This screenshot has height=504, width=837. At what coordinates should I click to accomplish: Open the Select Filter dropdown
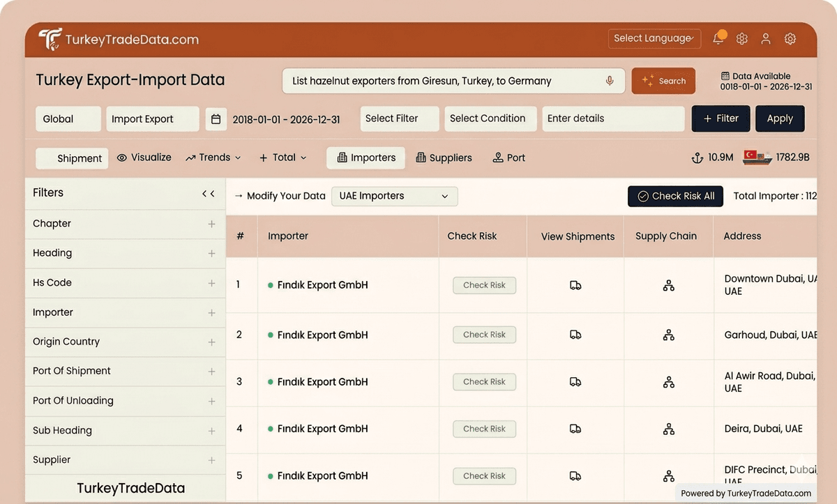click(x=400, y=119)
